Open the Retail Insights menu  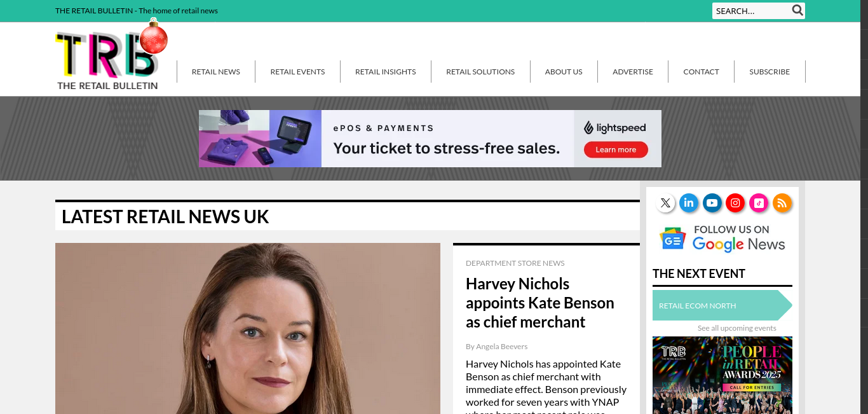[386, 72]
